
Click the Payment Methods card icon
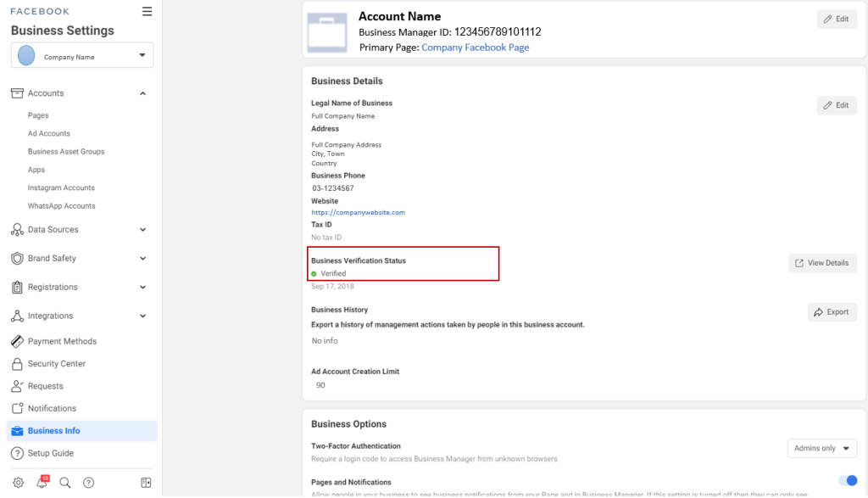click(x=17, y=341)
